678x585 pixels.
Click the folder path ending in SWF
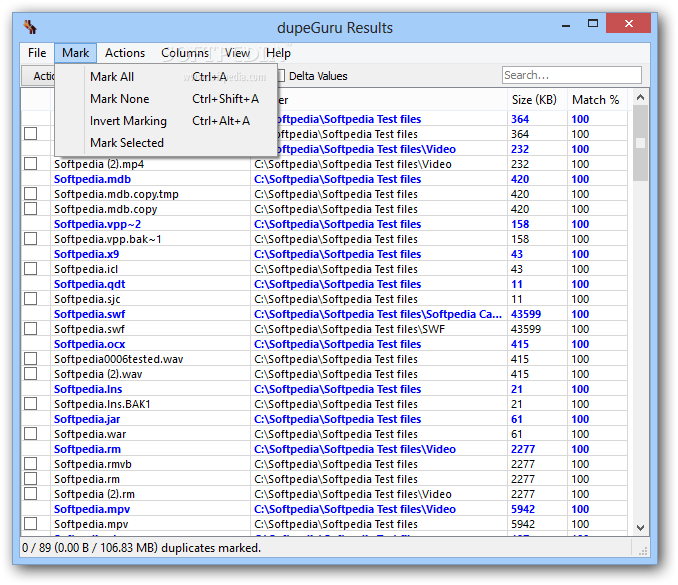coord(349,329)
